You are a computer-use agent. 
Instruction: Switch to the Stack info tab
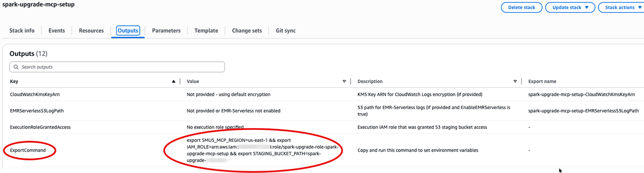22,31
